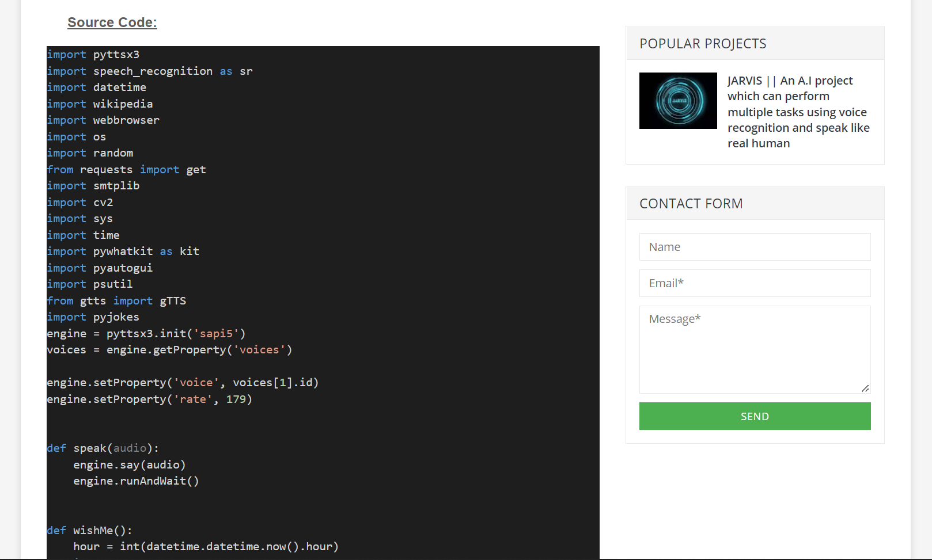Click the 'import cv2' code line
The image size is (932, 560).
80,203
